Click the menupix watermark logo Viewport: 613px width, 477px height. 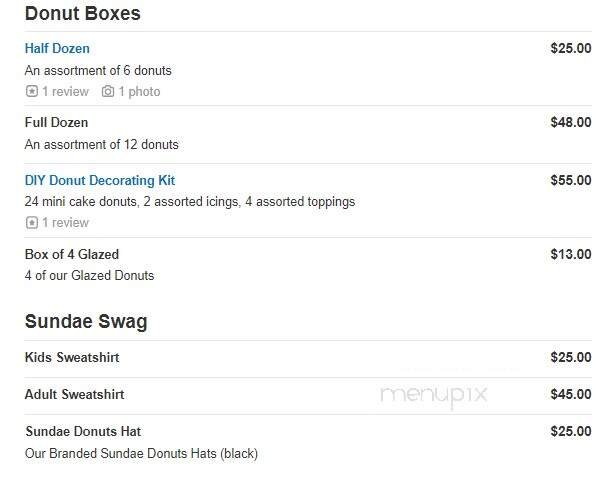(x=434, y=395)
